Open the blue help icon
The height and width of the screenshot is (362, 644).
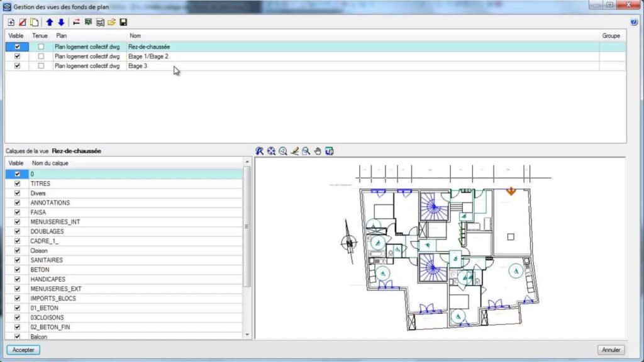click(634, 22)
